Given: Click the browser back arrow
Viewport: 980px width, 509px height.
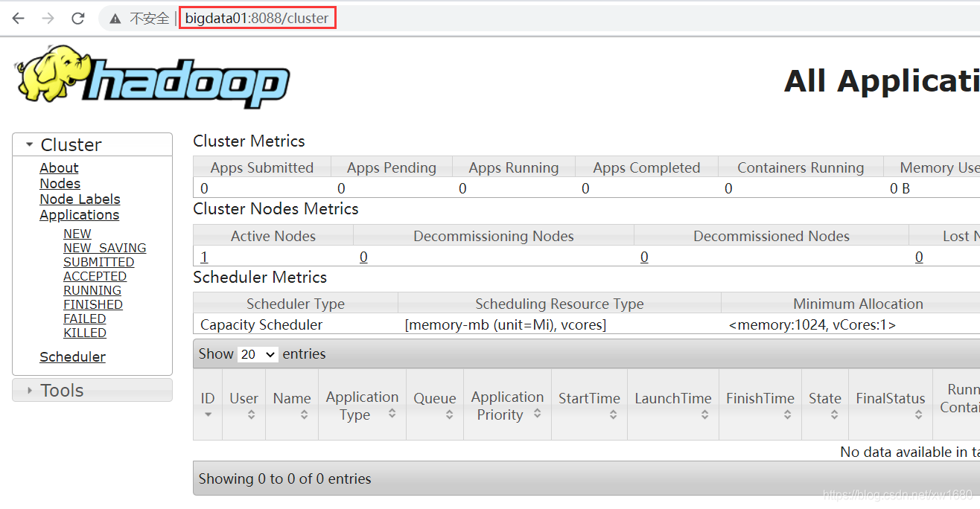Looking at the screenshot, I should 19,19.
